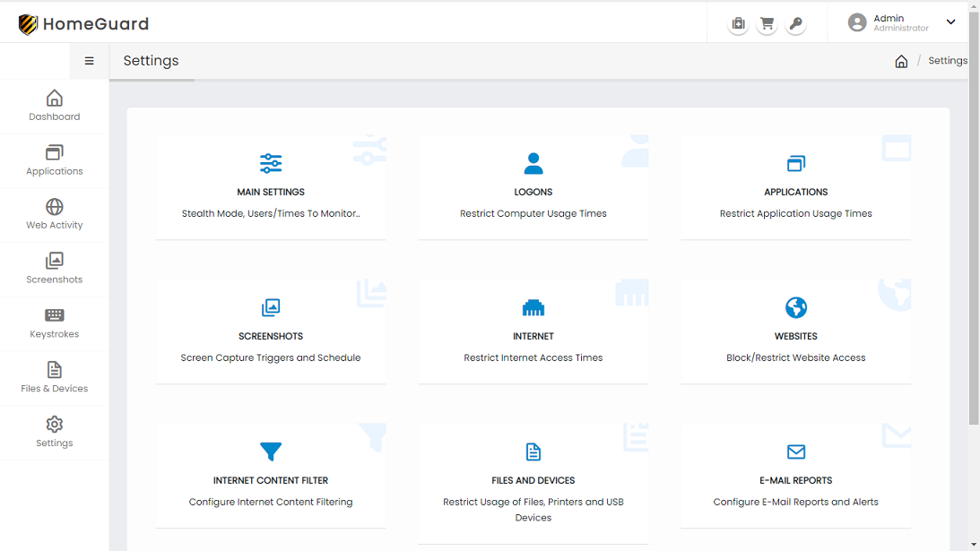Expand the Admin account dropdown arrow
Image resolution: width=980 pixels, height=551 pixels.
click(950, 22)
